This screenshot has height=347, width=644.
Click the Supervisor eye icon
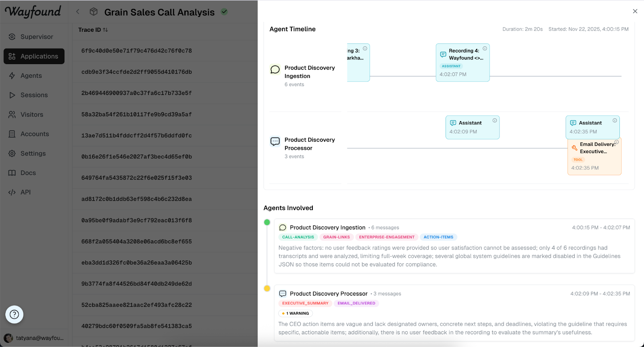click(x=12, y=37)
